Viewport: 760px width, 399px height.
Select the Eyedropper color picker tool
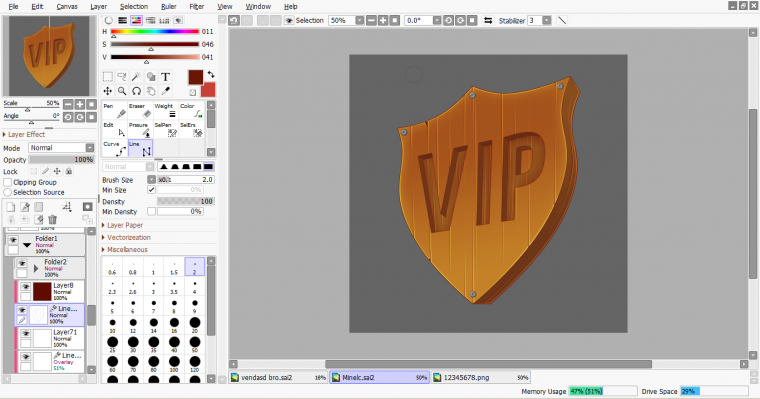pyautogui.click(x=166, y=91)
